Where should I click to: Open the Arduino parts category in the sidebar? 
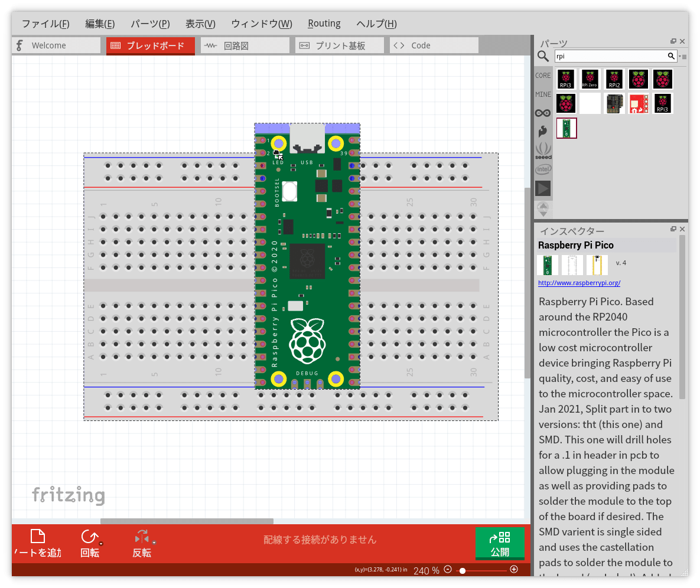tap(543, 112)
